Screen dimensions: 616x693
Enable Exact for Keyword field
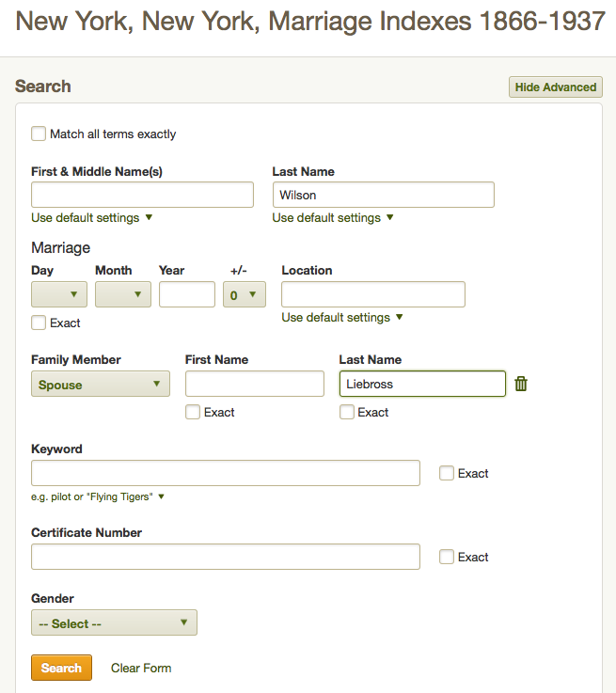447,473
